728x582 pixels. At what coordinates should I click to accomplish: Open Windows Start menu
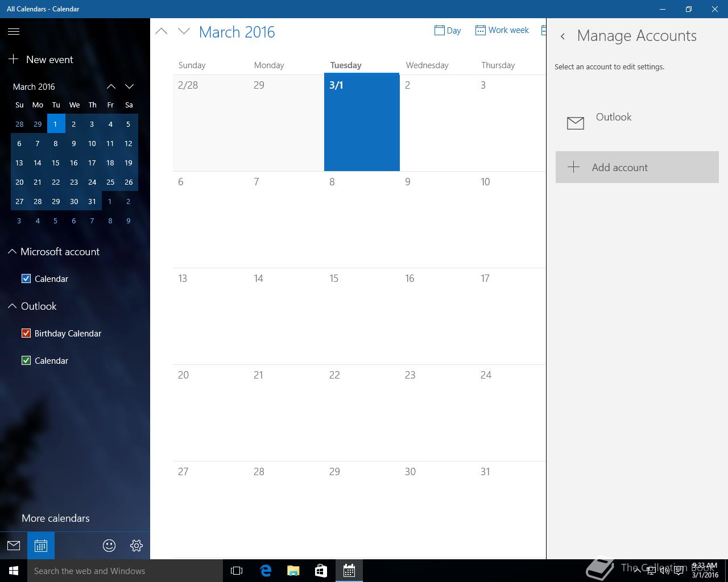(x=14, y=571)
